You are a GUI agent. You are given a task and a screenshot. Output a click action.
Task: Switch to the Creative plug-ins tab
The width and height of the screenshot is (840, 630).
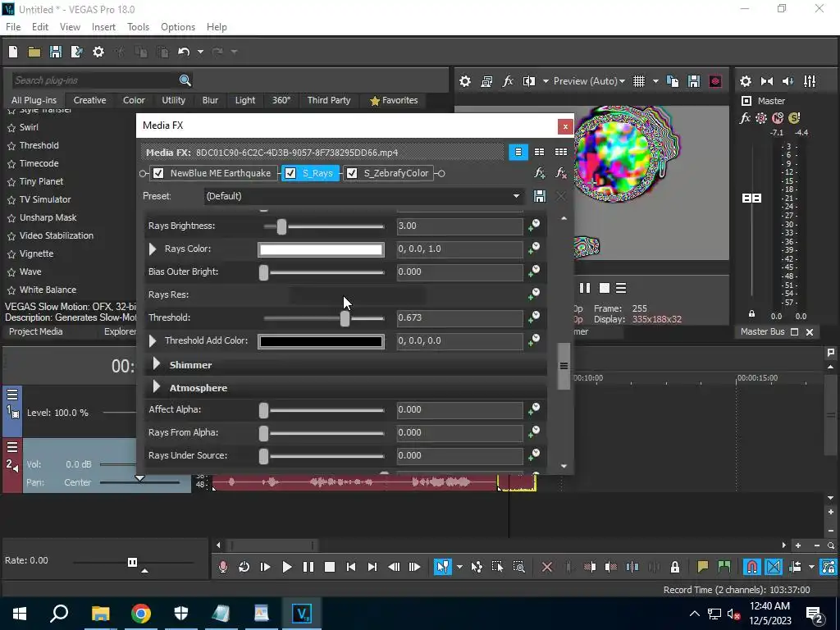(89, 100)
